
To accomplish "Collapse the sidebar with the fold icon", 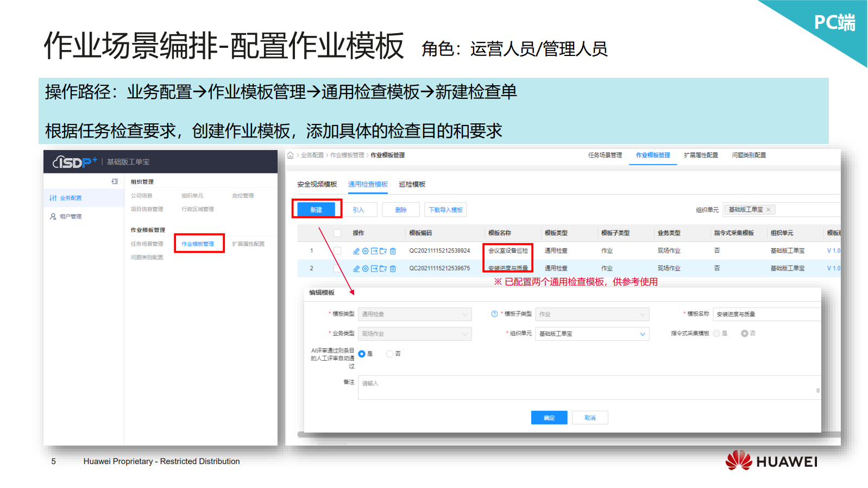I will point(115,182).
